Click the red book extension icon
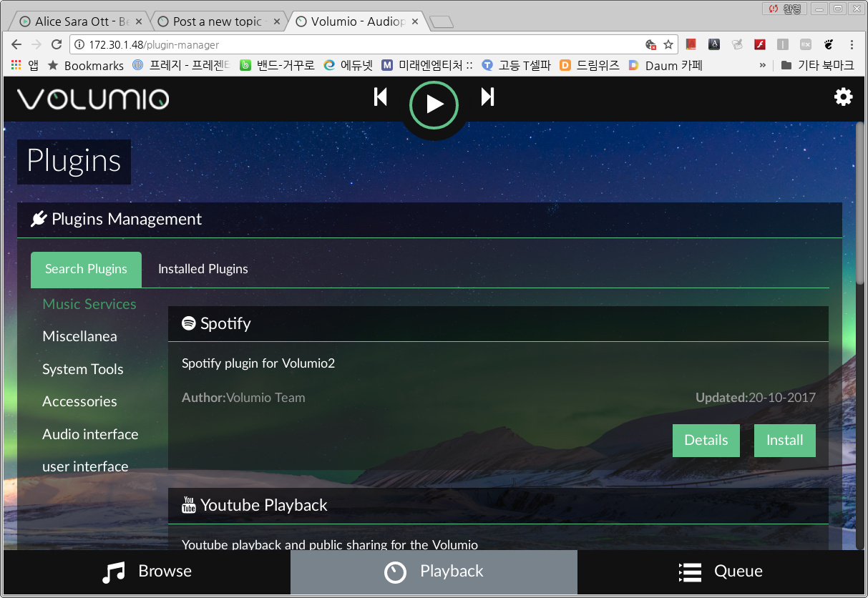The image size is (868, 598). (x=691, y=44)
